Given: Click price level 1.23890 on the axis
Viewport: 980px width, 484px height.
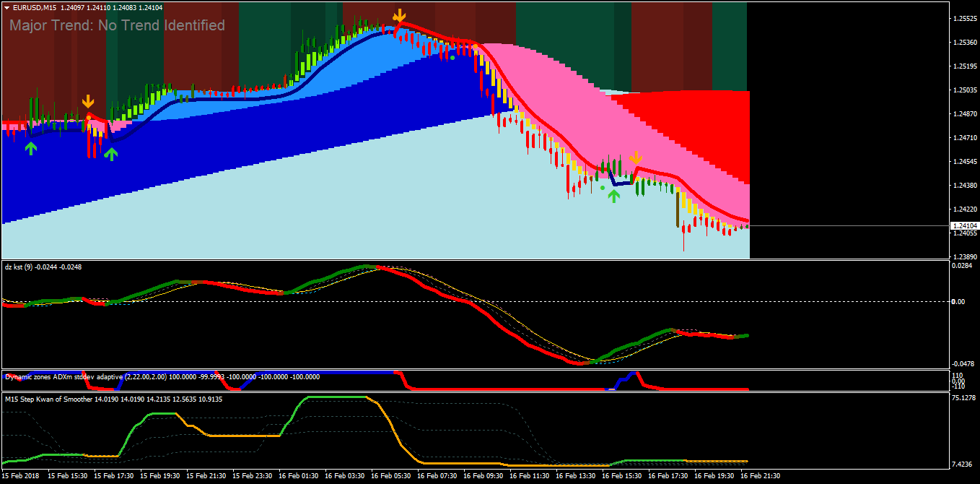Looking at the screenshot, I should [965, 256].
